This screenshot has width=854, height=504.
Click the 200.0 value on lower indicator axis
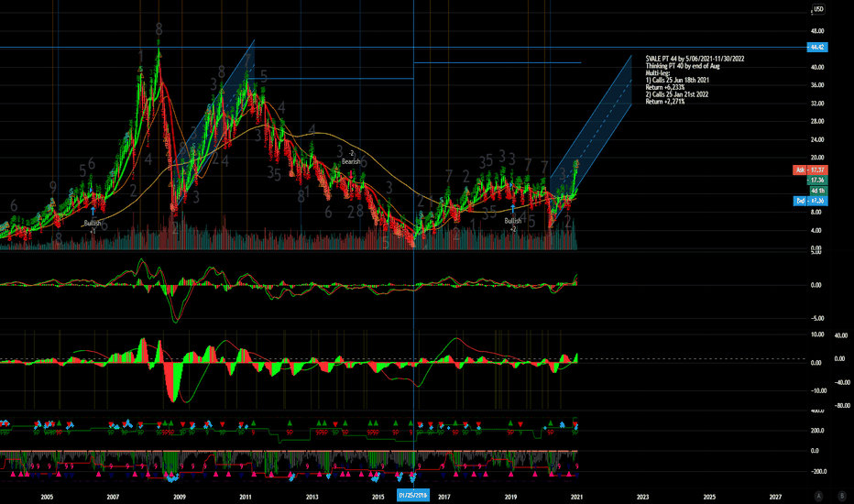coord(817,431)
